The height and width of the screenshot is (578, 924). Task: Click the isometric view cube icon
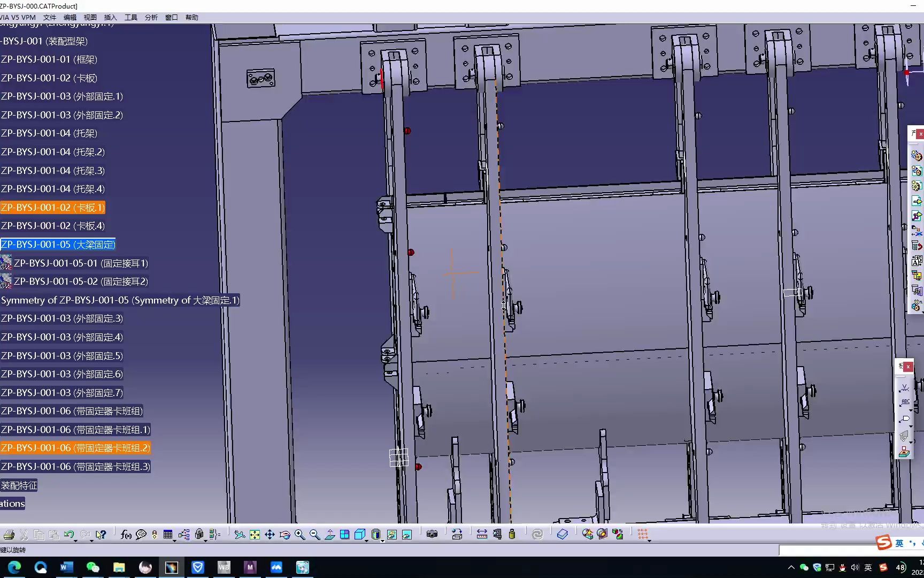pos(360,534)
